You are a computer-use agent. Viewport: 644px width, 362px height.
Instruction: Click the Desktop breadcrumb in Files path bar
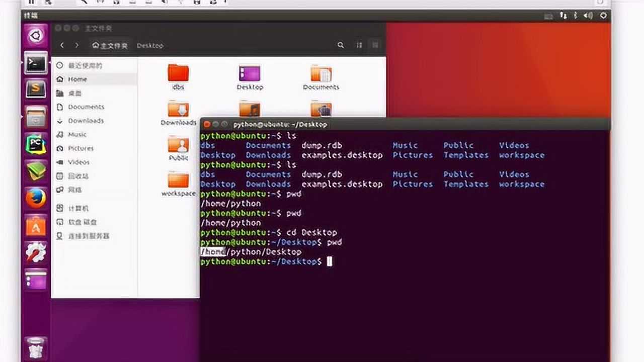[150, 45]
